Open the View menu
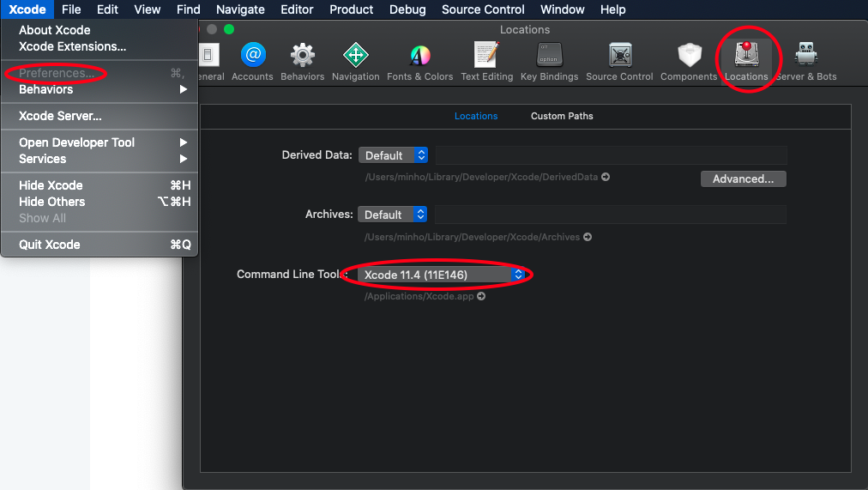 tap(148, 9)
